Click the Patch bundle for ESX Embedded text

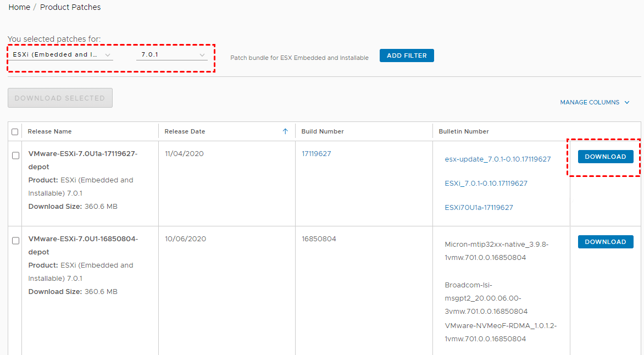[299, 58]
